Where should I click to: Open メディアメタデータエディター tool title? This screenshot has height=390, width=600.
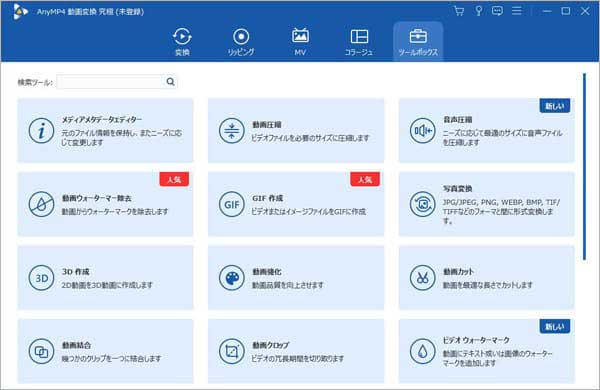click(102, 119)
